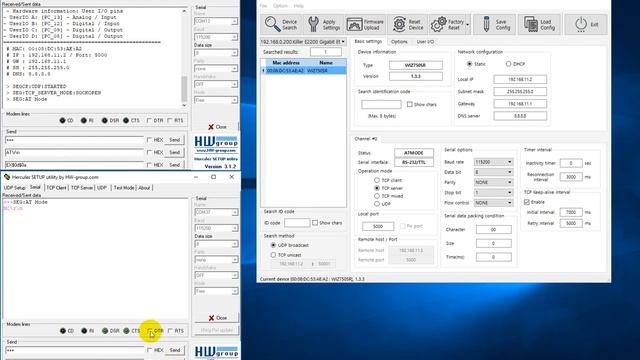This screenshot has width=640, height=360.
Task: Click the Local IP input field
Action: click(x=520, y=79)
